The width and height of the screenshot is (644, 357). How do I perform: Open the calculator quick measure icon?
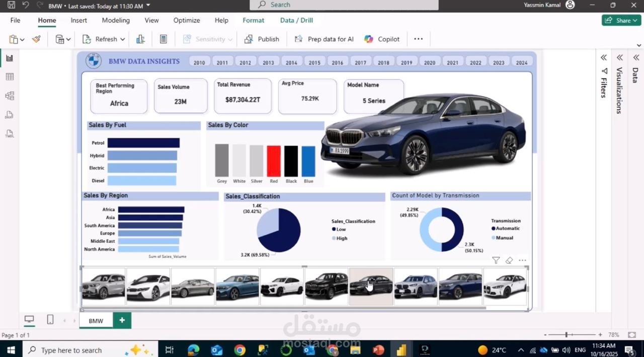click(163, 39)
